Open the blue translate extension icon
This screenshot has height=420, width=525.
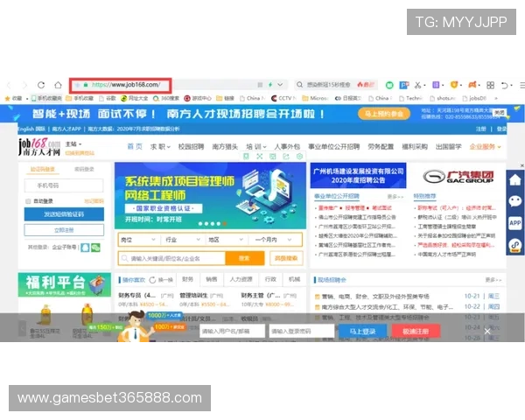click(404, 85)
